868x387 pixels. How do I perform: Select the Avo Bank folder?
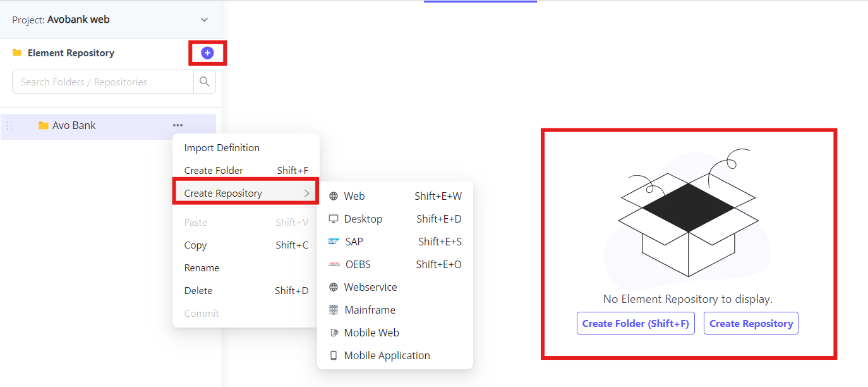pos(74,125)
